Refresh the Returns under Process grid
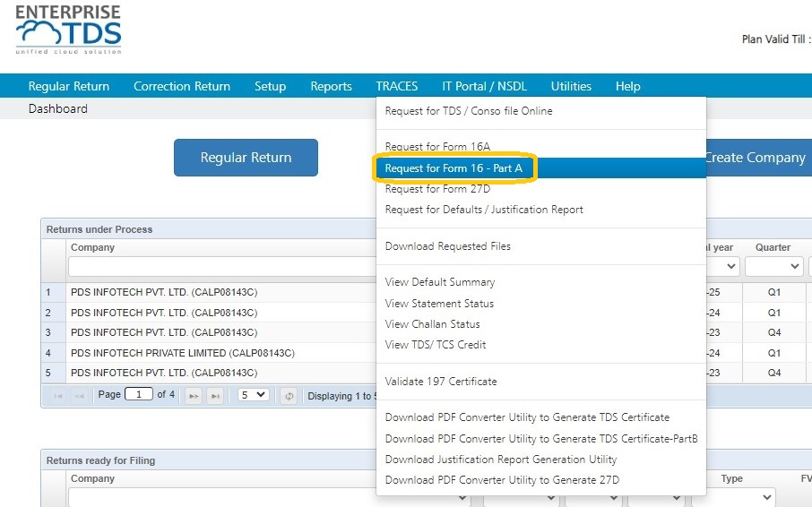812x507 pixels. tap(289, 396)
